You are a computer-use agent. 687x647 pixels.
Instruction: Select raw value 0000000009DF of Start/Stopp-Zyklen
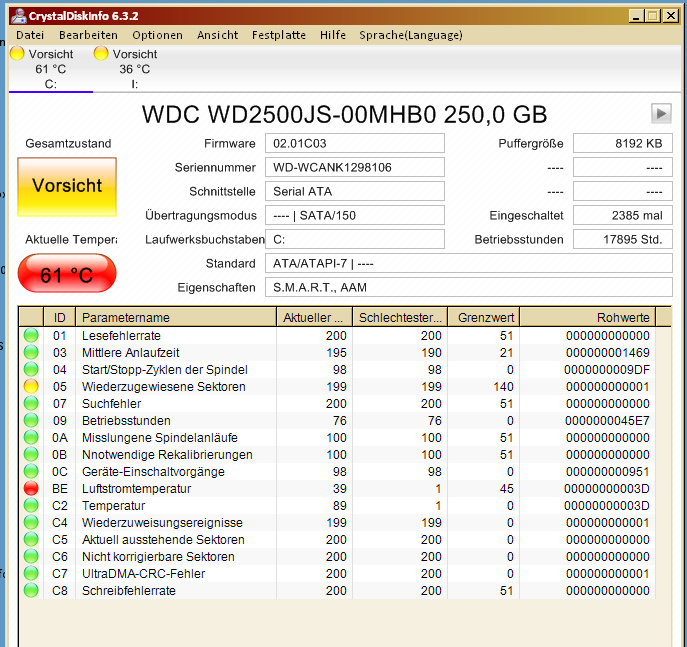click(607, 370)
